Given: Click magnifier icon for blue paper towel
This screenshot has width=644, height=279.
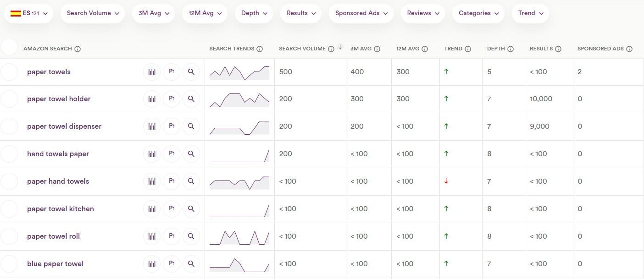Looking at the screenshot, I should click(x=191, y=264).
